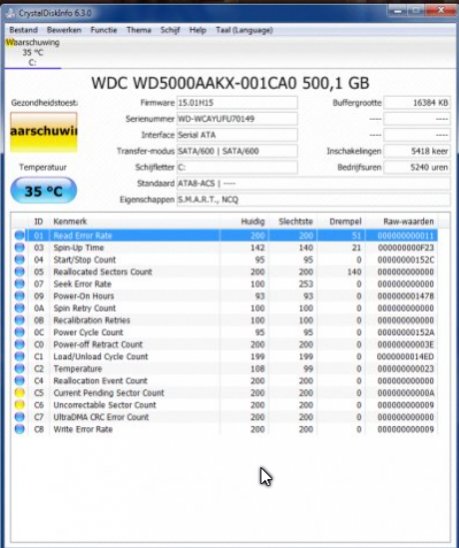Image resolution: width=459 pixels, height=548 pixels.
Task: Click the yellow Waarschuwing health status button
Action: tap(44, 132)
